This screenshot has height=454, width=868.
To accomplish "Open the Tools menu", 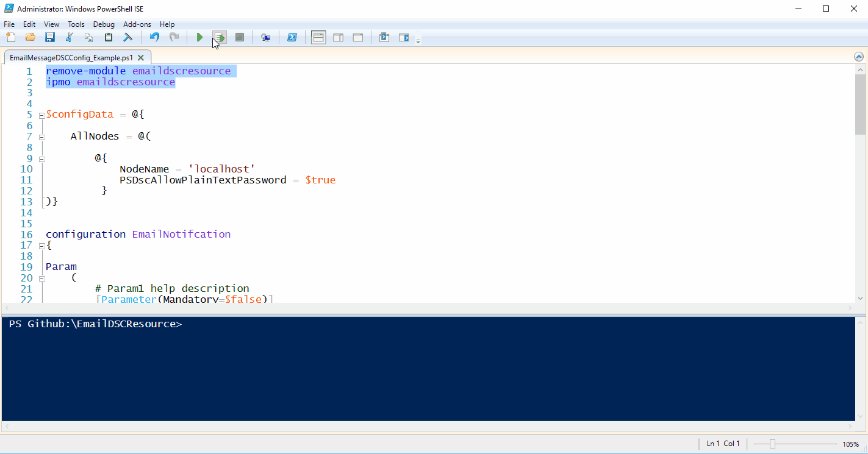I will [76, 24].
